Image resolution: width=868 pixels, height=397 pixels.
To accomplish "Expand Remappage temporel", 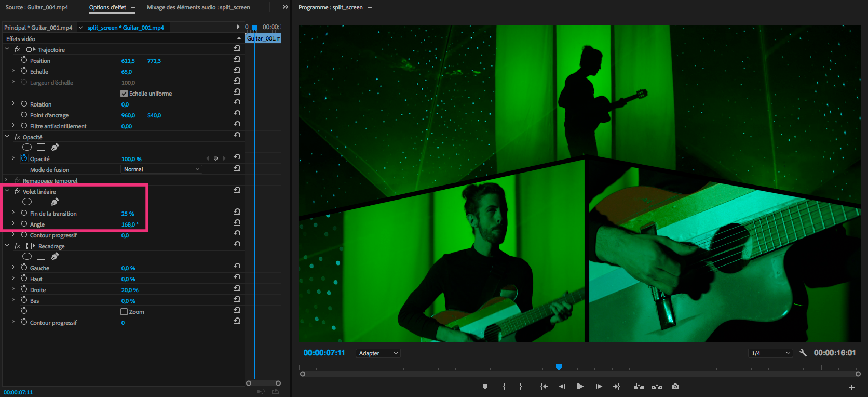I will 6,180.
